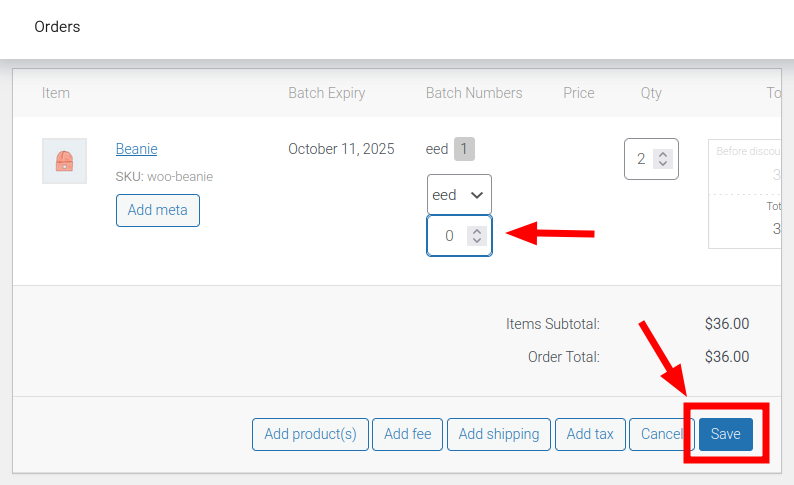This screenshot has width=794, height=485.
Task: Click the eed batch count badge
Action: pyautogui.click(x=464, y=149)
